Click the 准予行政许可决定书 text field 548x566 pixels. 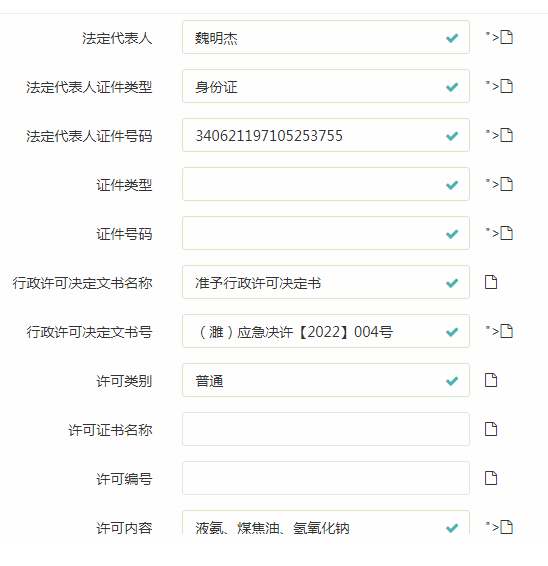click(x=326, y=282)
